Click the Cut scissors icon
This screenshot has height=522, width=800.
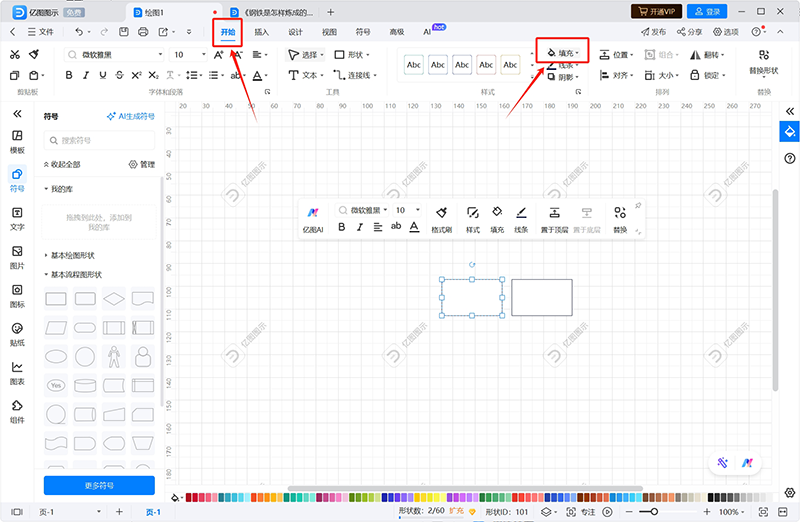point(15,55)
